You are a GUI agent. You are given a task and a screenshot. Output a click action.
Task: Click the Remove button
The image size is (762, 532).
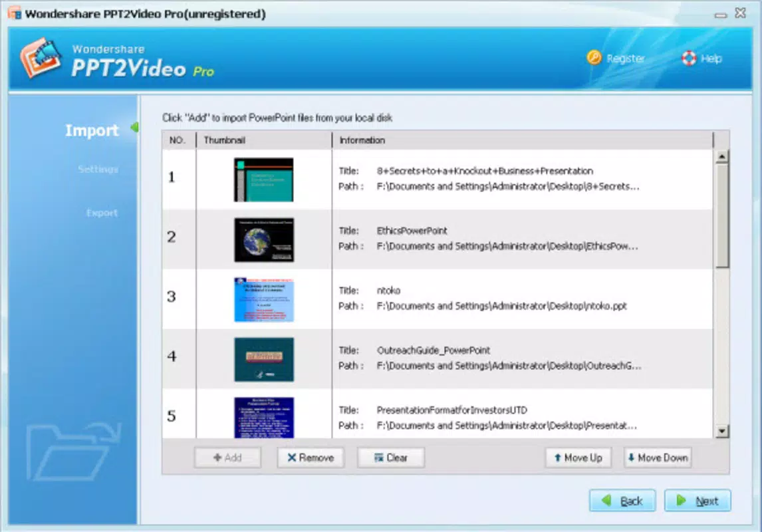coord(311,458)
